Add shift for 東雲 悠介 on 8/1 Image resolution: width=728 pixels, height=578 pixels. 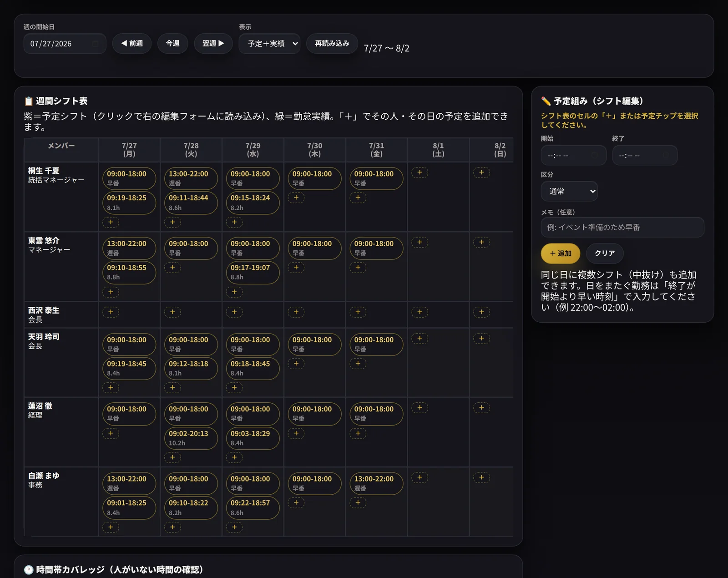[x=420, y=242]
